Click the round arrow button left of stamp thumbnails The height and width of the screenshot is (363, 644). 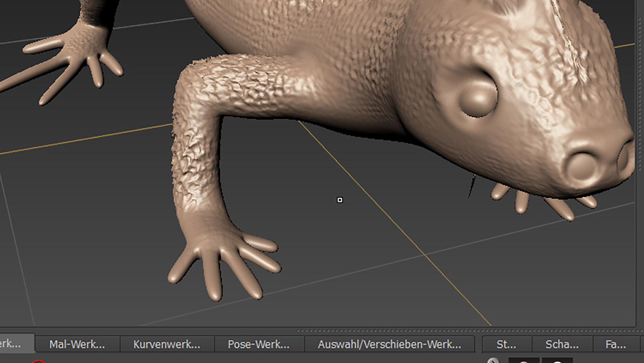click(x=493, y=360)
